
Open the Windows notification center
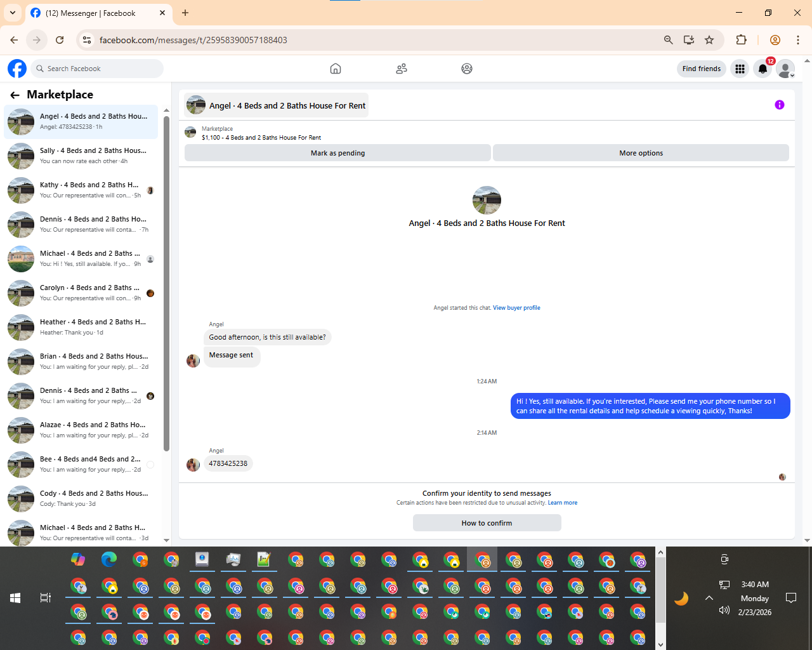(791, 598)
